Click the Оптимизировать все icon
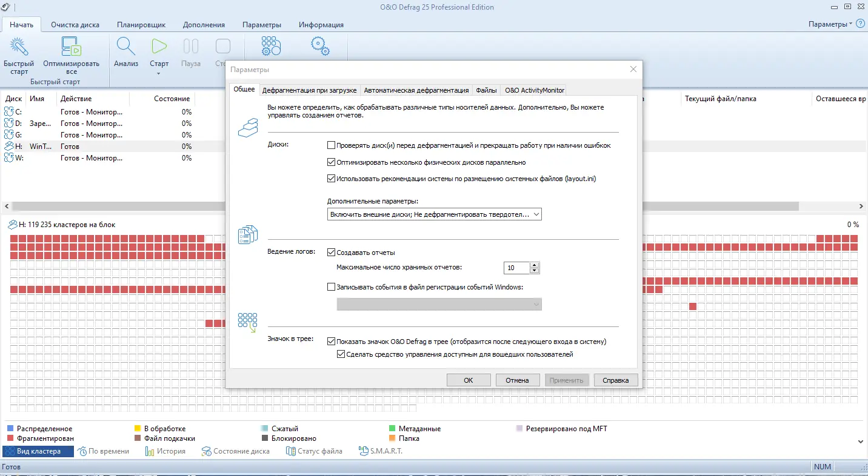Image resolution: width=868 pixels, height=476 pixels. (x=72, y=47)
